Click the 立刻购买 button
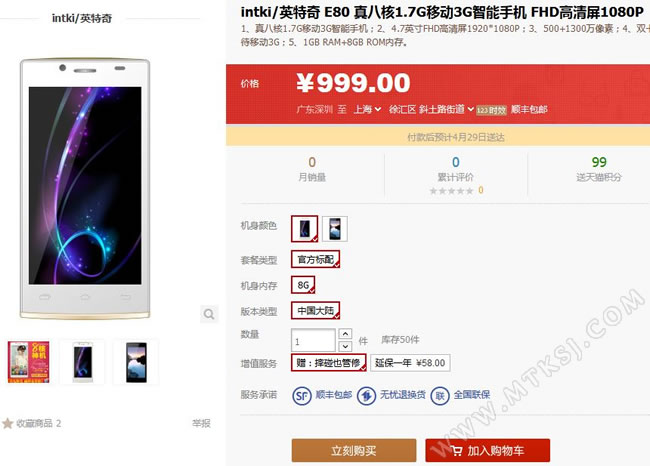650x466 pixels. pyautogui.click(x=354, y=450)
